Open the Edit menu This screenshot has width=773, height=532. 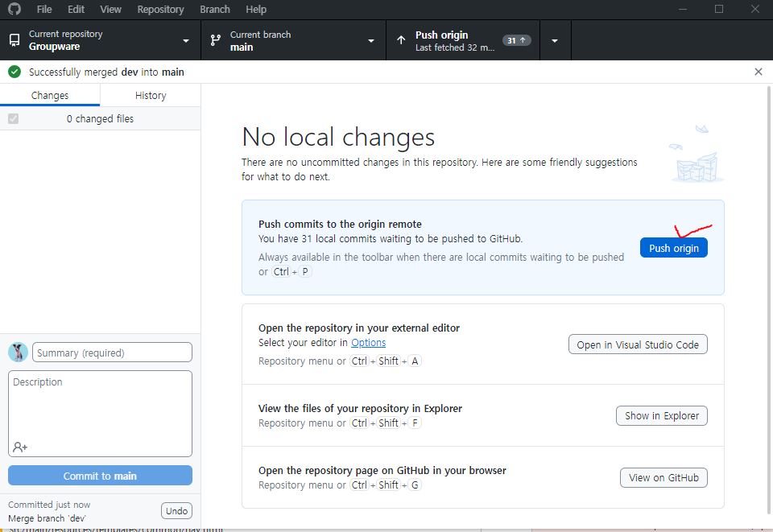pos(76,10)
